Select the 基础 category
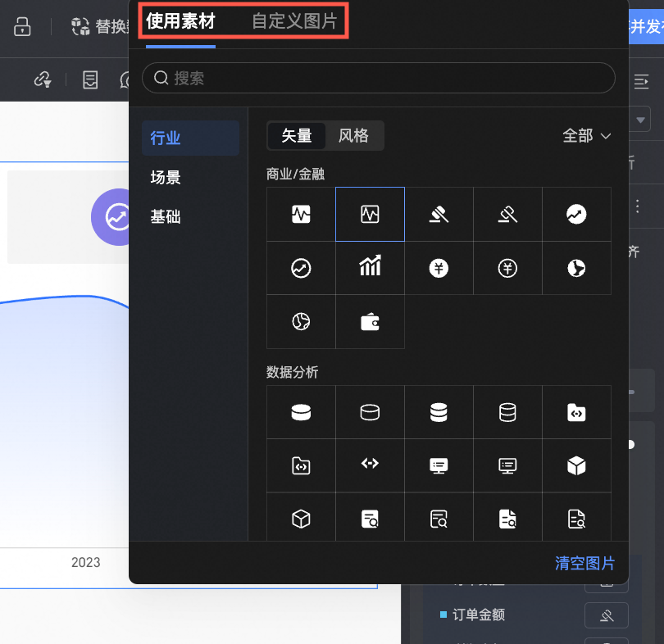 point(166,216)
